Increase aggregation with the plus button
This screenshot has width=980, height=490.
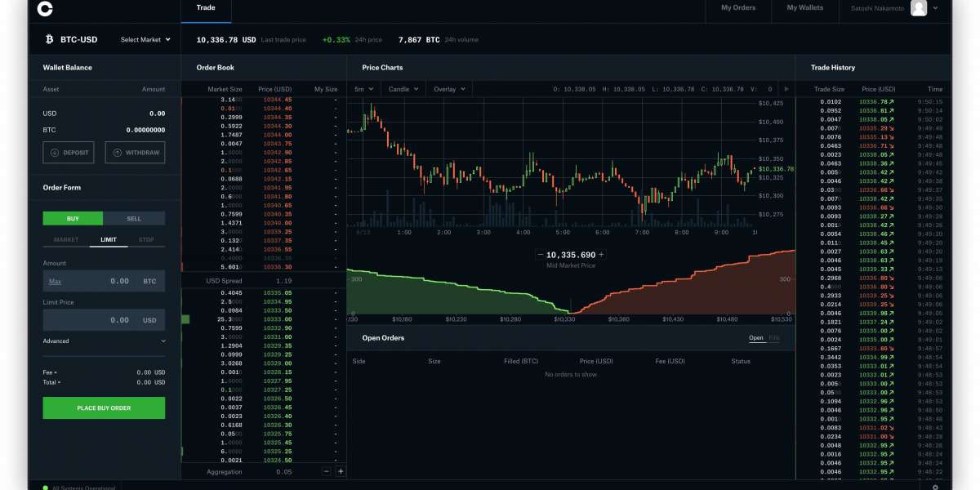(341, 471)
